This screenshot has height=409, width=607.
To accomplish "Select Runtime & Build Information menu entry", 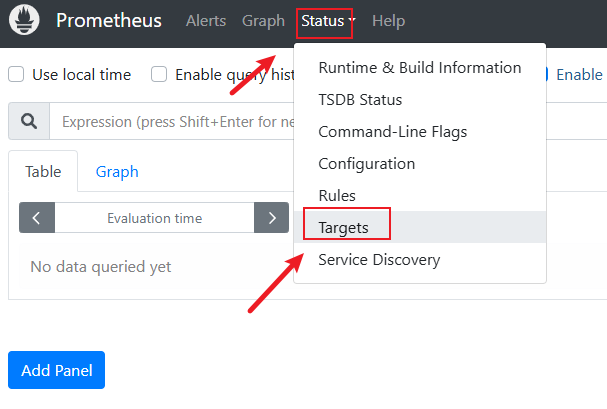I will tap(420, 68).
